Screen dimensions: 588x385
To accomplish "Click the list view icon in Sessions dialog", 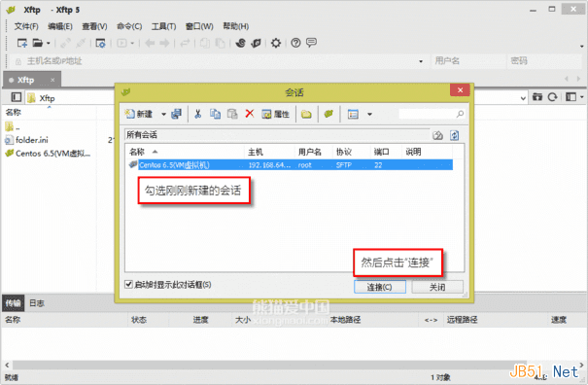I will [353, 114].
